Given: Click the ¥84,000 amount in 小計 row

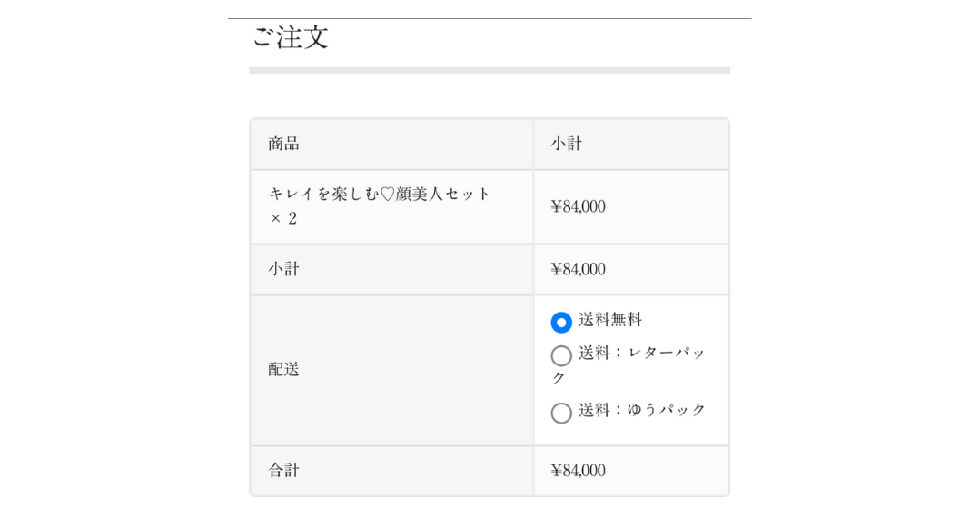Looking at the screenshot, I should click(x=578, y=269).
